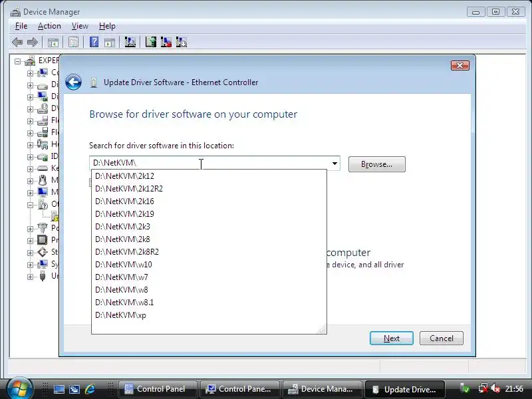Image resolution: width=532 pixels, height=399 pixels.
Task: Choose D:\NetKVM\2k12R2 from suggestions
Action: [209, 189]
